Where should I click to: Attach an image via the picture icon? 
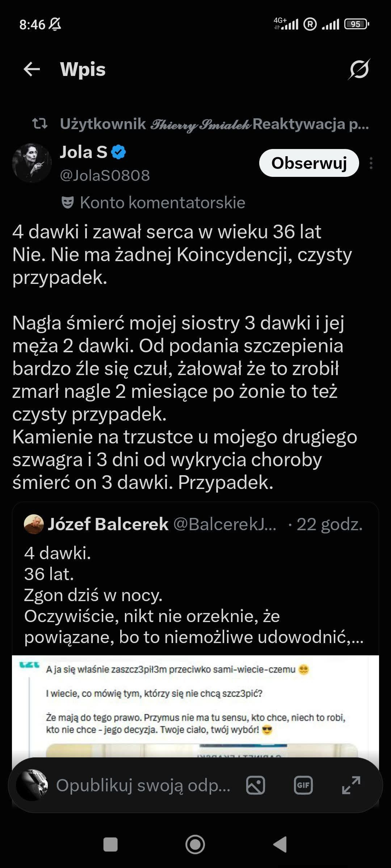[x=256, y=786]
